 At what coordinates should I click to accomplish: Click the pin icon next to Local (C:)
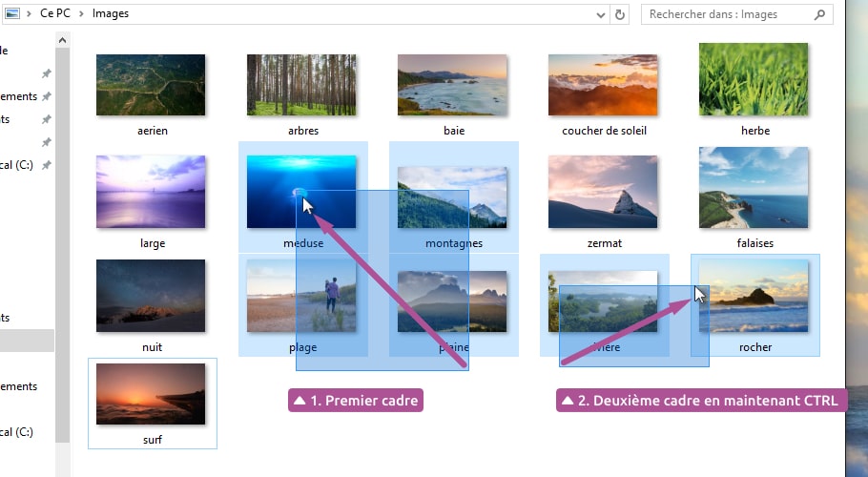point(47,165)
